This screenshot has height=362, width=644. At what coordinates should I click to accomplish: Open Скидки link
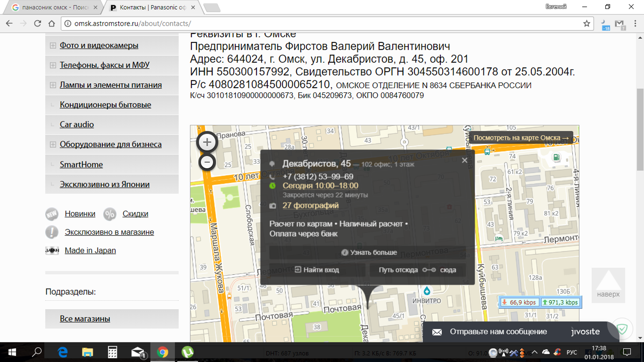[x=135, y=214]
